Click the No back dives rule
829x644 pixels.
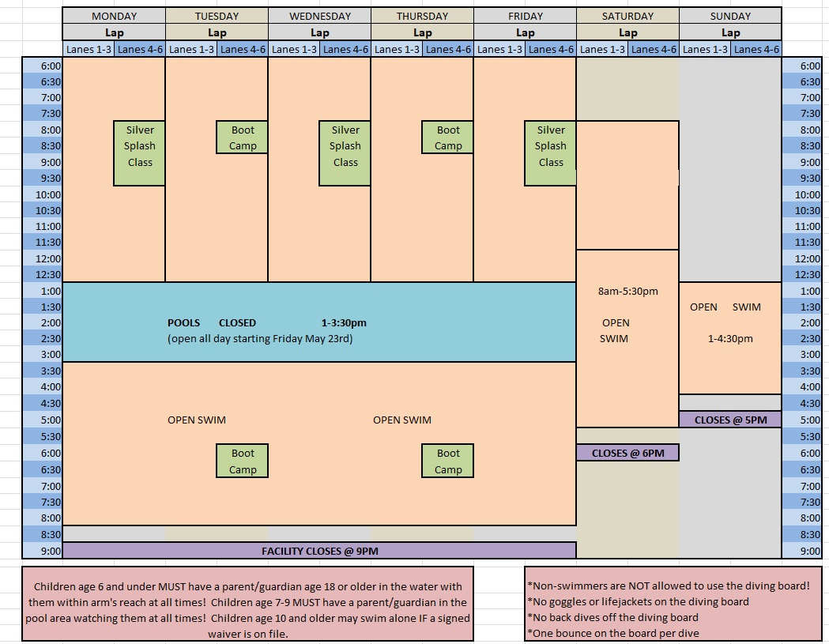click(612, 617)
